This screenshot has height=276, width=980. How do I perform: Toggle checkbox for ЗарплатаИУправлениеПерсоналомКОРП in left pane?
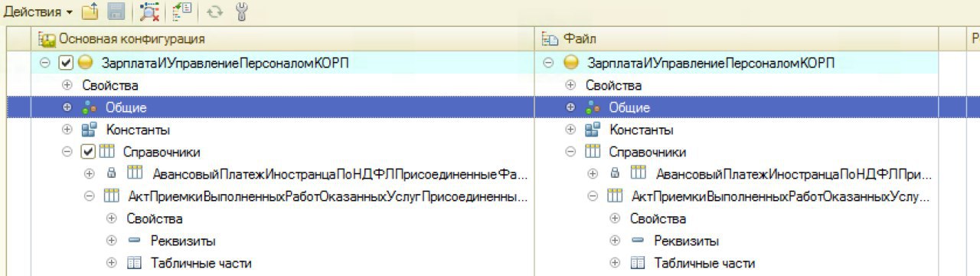[65, 62]
